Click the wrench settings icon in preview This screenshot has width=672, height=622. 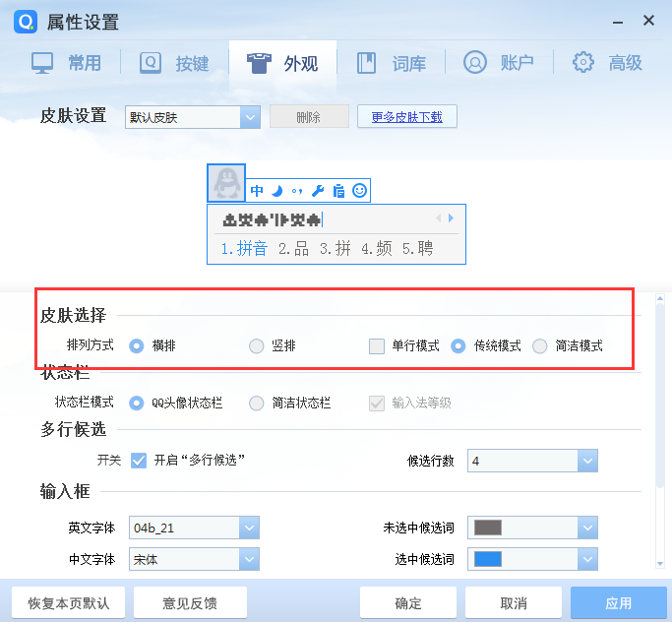click(x=317, y=191)
